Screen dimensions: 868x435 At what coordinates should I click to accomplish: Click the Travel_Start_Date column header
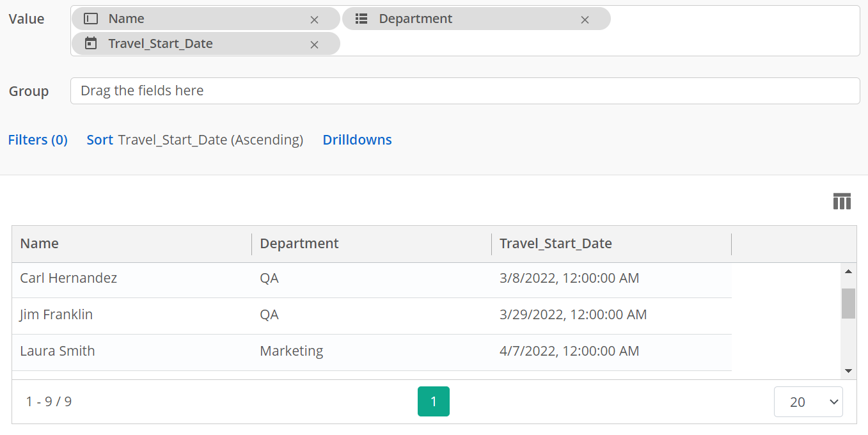555,244
